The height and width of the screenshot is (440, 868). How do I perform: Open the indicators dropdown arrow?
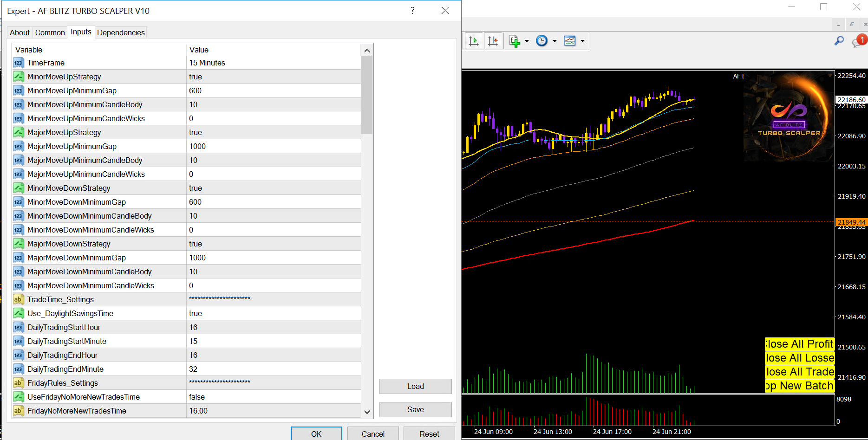coord(527,41)
